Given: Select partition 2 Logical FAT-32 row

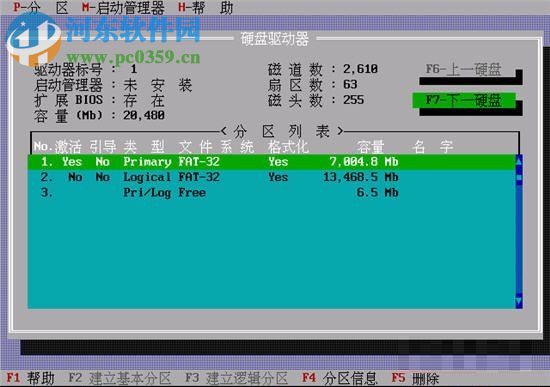Looking at the screenshot, I should [271, 177].
